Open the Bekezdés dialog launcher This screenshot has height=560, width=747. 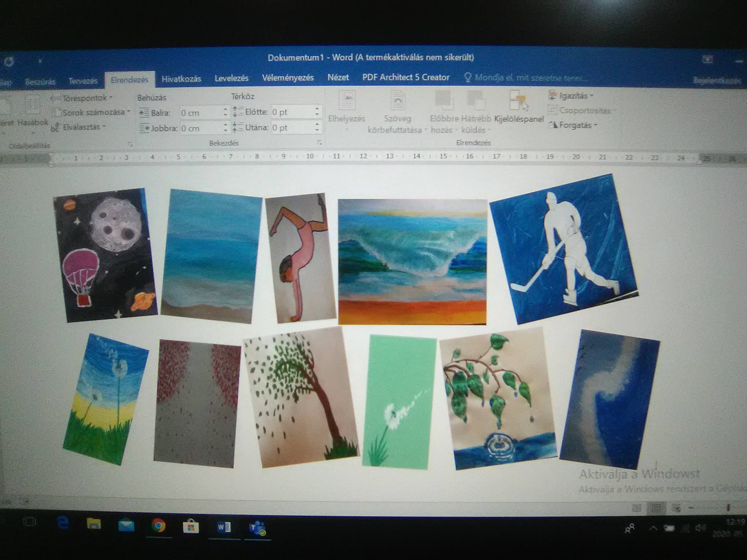[x=319, y=143]
